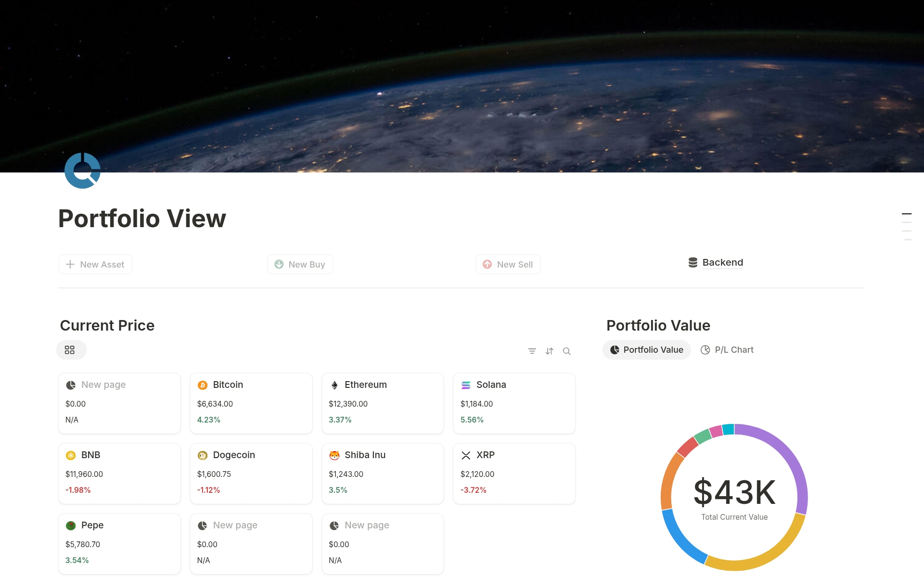Click the Portfolio View page icon
924x577 pixels.
tap(82, 171)
